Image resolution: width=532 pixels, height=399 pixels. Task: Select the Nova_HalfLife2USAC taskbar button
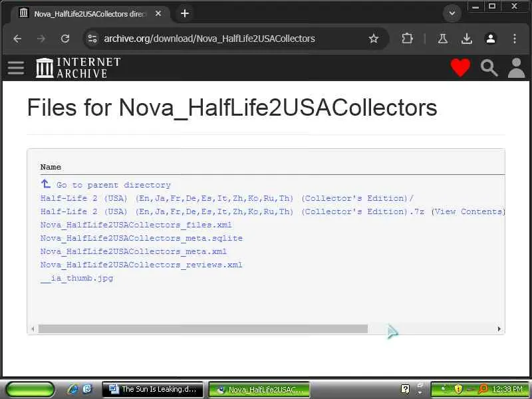[x=259, y=390]
